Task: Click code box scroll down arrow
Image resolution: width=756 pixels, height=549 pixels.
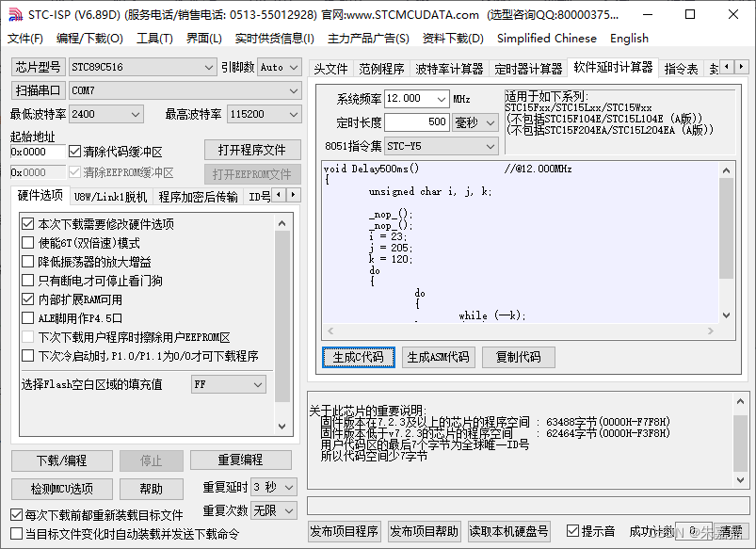Action: (726, 315)
